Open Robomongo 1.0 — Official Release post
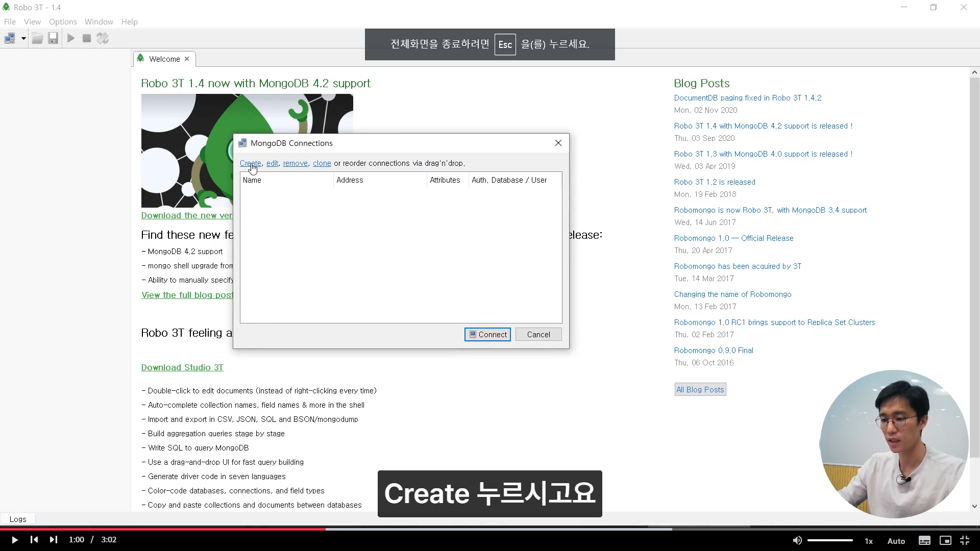Image resolution: width=980 pixels, height=551 pixels. pyautogui.click(x=733, y=238)
